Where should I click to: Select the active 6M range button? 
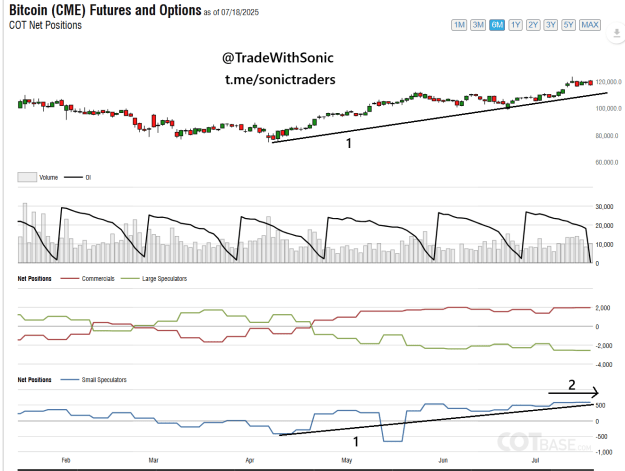tap(497, 25)
